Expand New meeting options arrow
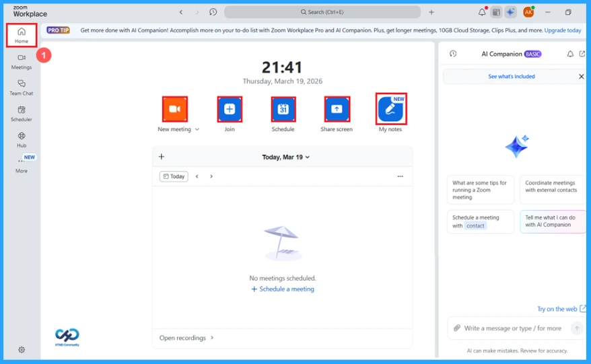Image resolution: width=591 pixels, height=364 pixels. [x=197, y=129]
